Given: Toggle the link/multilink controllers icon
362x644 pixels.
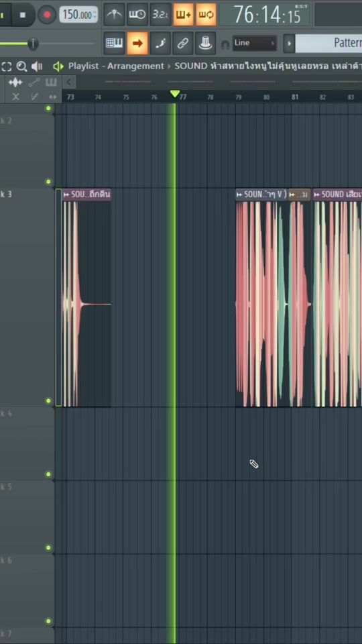Looking at the screenshot, I should (183, 43).
